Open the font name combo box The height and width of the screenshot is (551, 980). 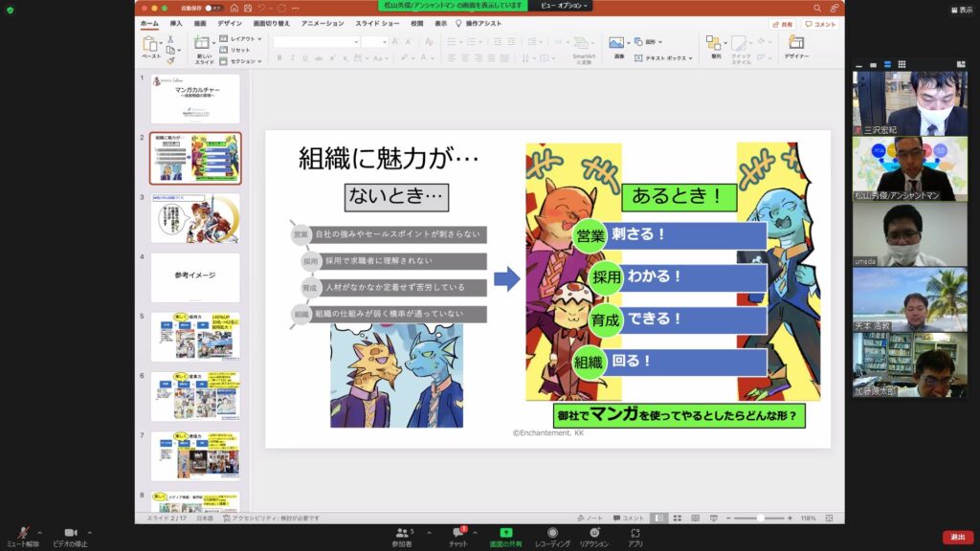tap(316, 42)
